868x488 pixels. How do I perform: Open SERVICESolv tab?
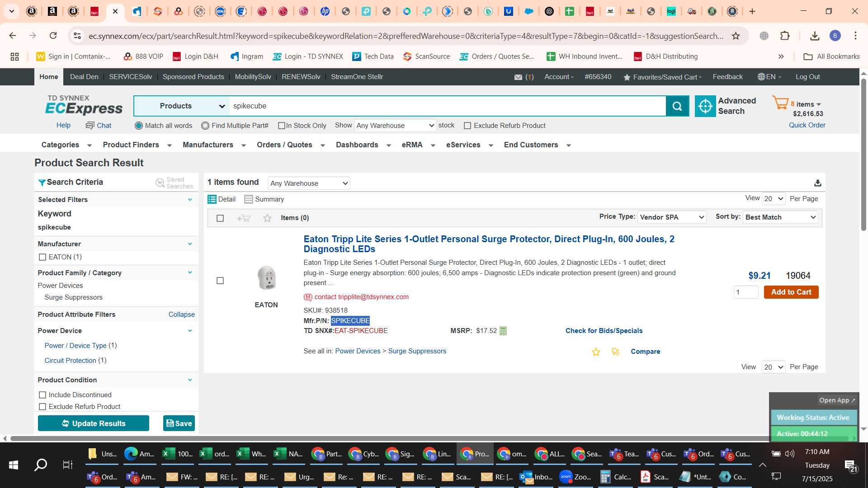coord(130,77)
